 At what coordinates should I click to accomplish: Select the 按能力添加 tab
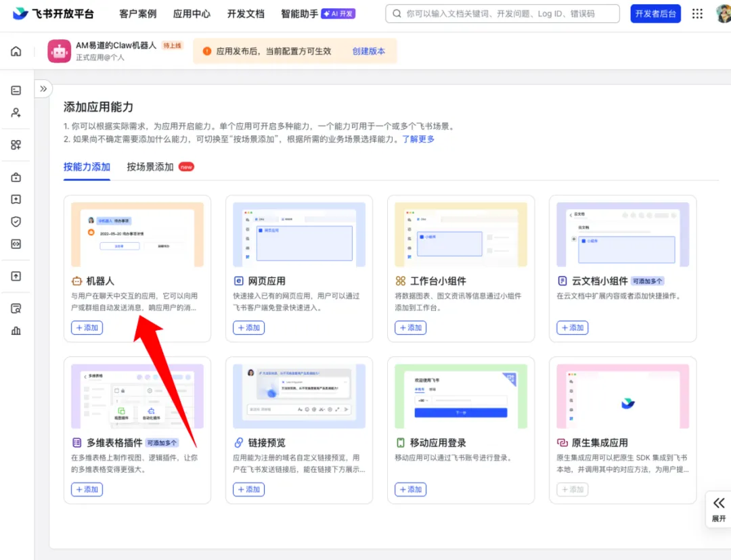pyautogui.click(x=87, y=166)
